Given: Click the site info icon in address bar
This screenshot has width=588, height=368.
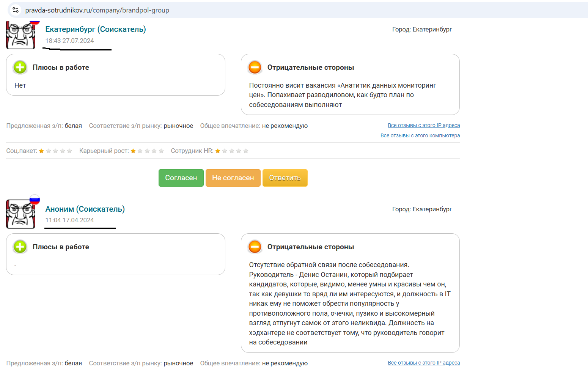Looking at the screenshot, I should coord(16,10).
